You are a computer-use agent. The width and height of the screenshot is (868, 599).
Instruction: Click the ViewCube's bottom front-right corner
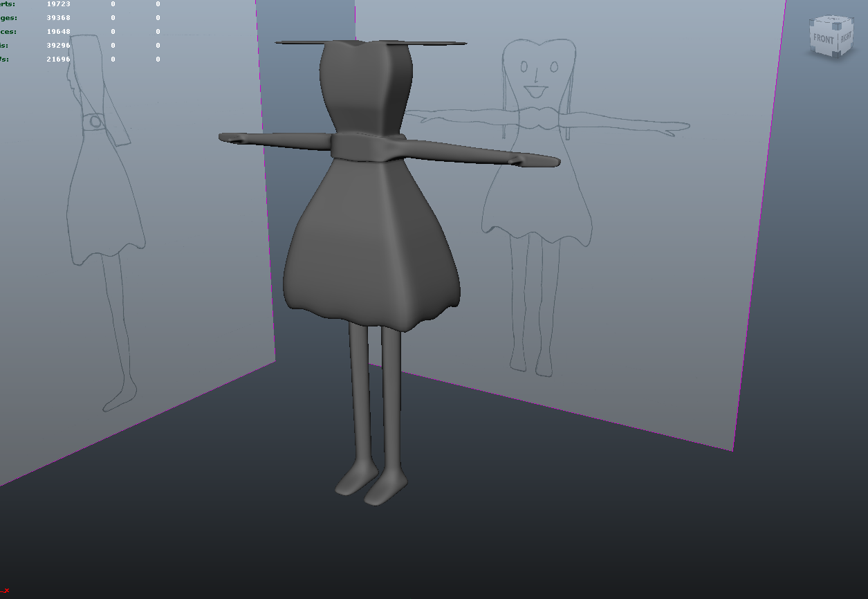[836, 54]
